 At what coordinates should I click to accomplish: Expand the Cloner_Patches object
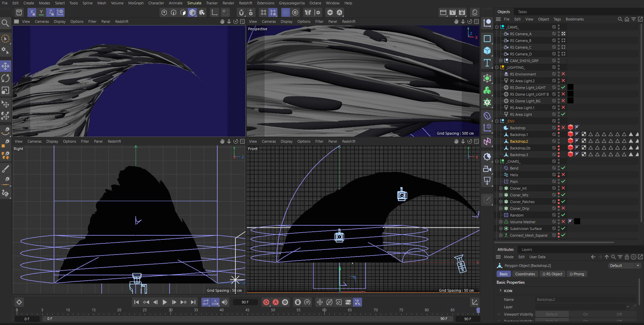coord(501,201)
